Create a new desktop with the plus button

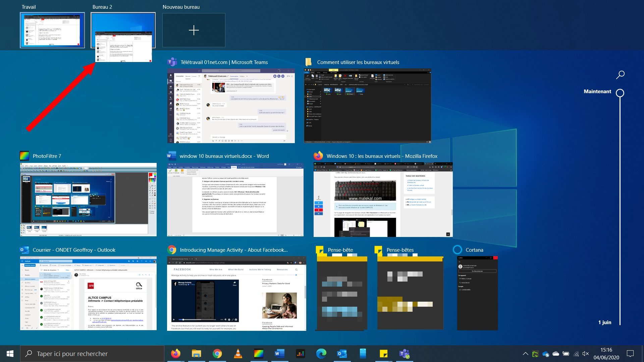click(194, 30)
